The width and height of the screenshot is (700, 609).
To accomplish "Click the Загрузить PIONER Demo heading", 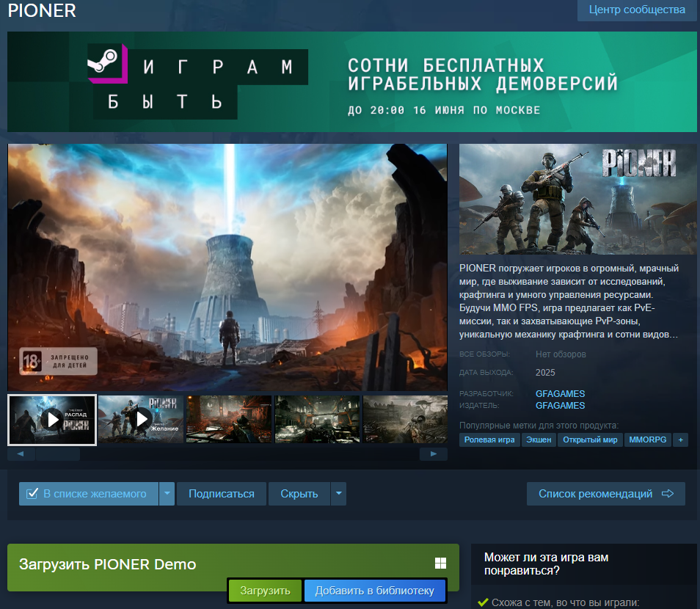I will 108,564.
